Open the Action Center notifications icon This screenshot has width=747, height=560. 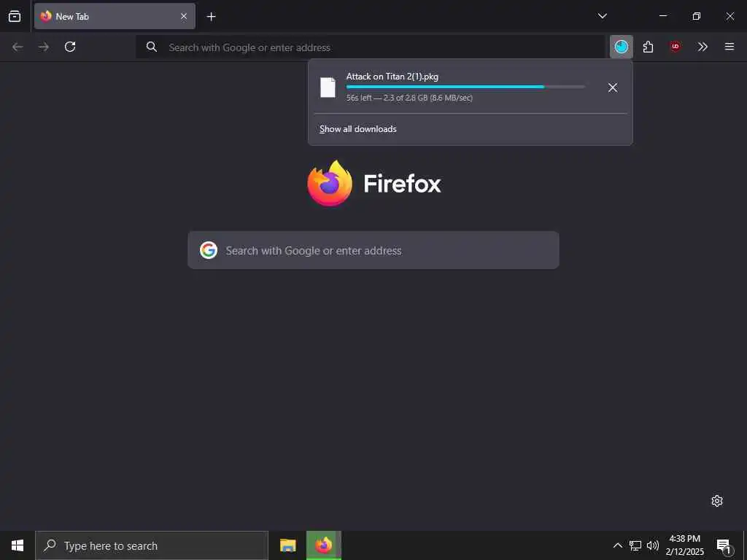click(x=724, y=545)
